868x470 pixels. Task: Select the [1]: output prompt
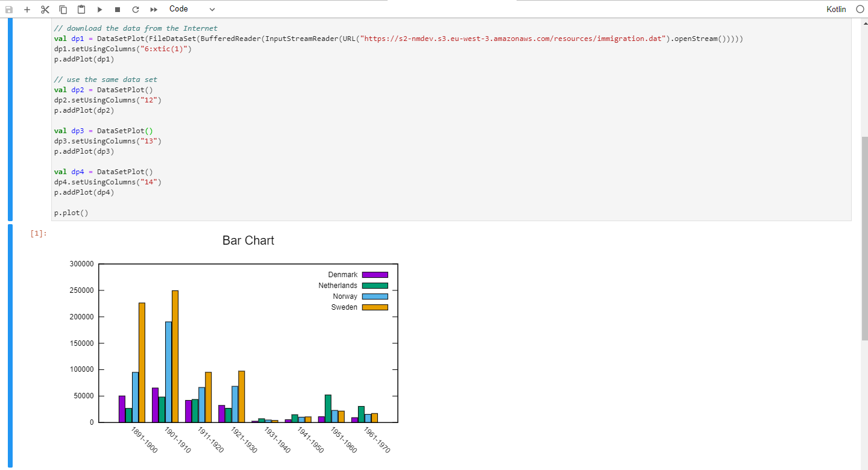tap(37, 233)
